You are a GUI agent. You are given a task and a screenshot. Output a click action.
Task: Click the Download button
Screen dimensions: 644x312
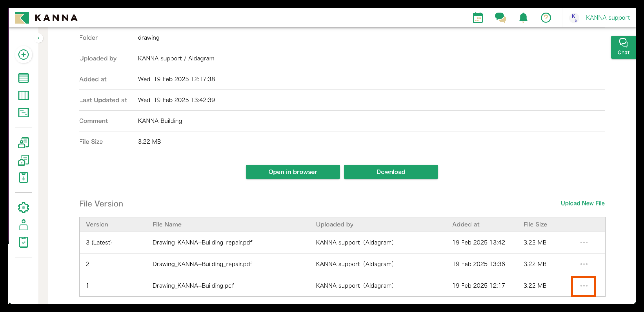coord(391,172)
